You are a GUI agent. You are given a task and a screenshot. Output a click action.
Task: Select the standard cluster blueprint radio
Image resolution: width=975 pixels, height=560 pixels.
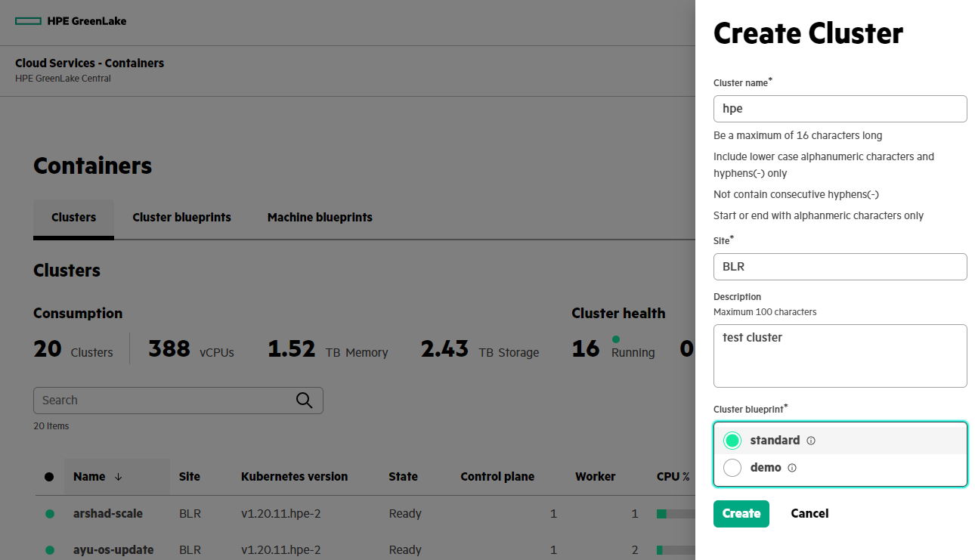click(x=732, y=441)
